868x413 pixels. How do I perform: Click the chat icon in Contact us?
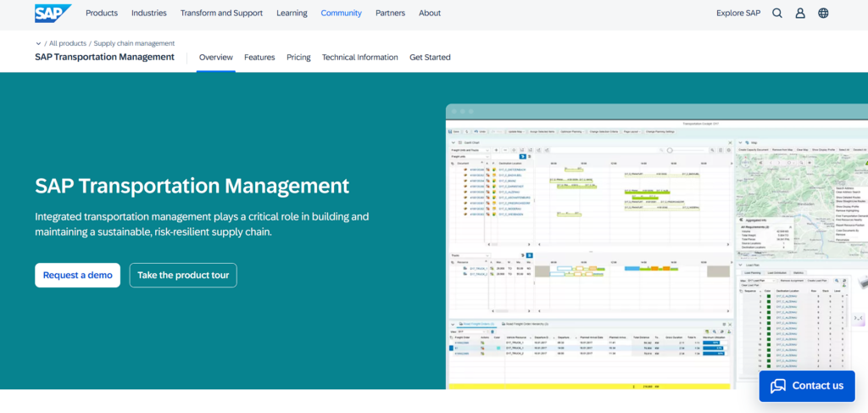point(778,386)
